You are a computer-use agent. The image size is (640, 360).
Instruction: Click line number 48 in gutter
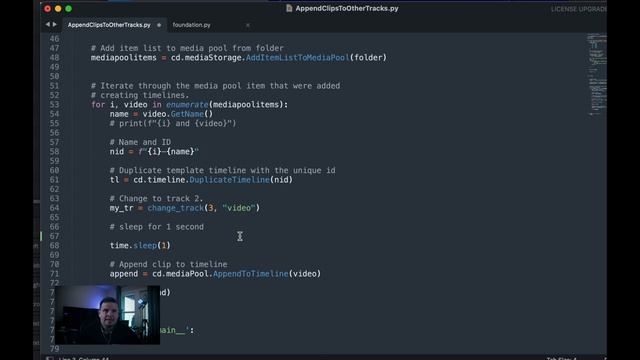click(x=54, y=58)
